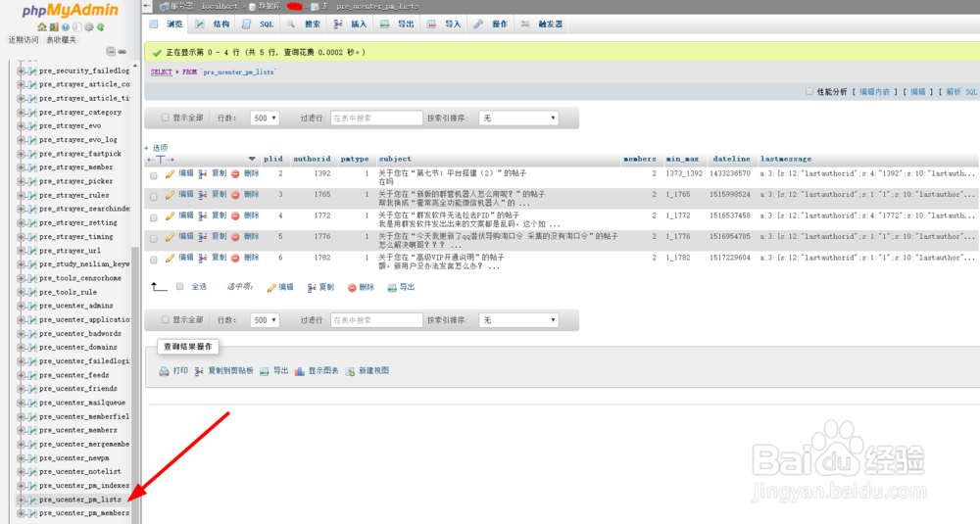The height and width of the screenshot is (524, 980).
Task: Click pencil edit icon for row plid 5
Action: click(x=170, y=237)
